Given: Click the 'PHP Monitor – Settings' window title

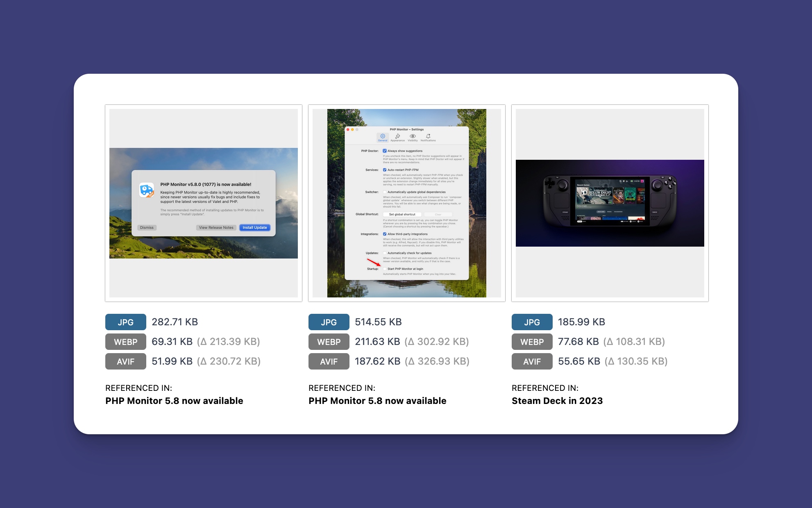Looking at the screenshot, I should (407, 129).
